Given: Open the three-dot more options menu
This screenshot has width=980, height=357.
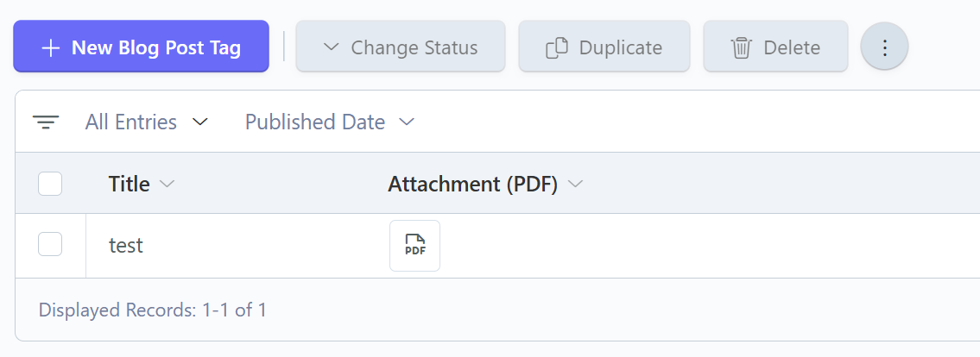Looking at the screenshot, I should pyautogui.click(x=884, y=47).
